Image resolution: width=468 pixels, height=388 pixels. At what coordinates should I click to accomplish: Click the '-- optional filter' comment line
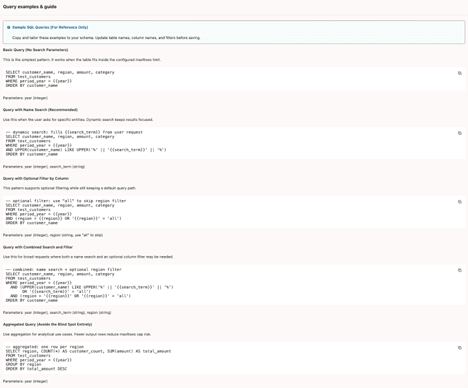[x=66, y=201]
